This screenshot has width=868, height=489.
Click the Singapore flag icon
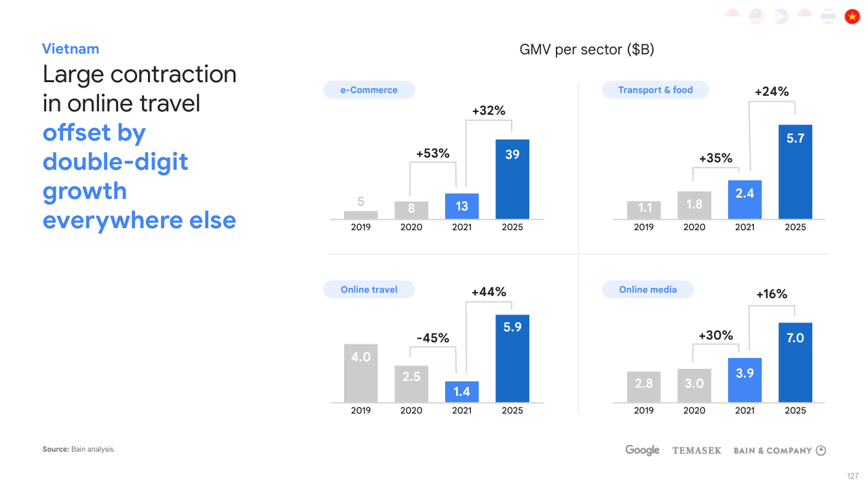[x=804, y=16]
